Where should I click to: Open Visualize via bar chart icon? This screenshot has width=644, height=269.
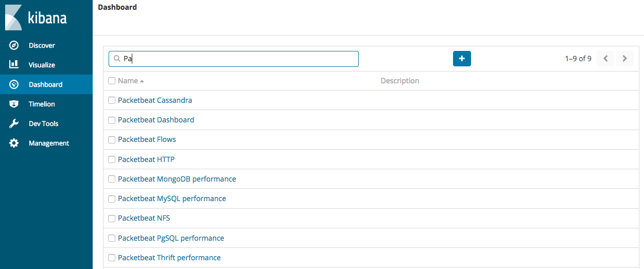[x=14, y=65]
